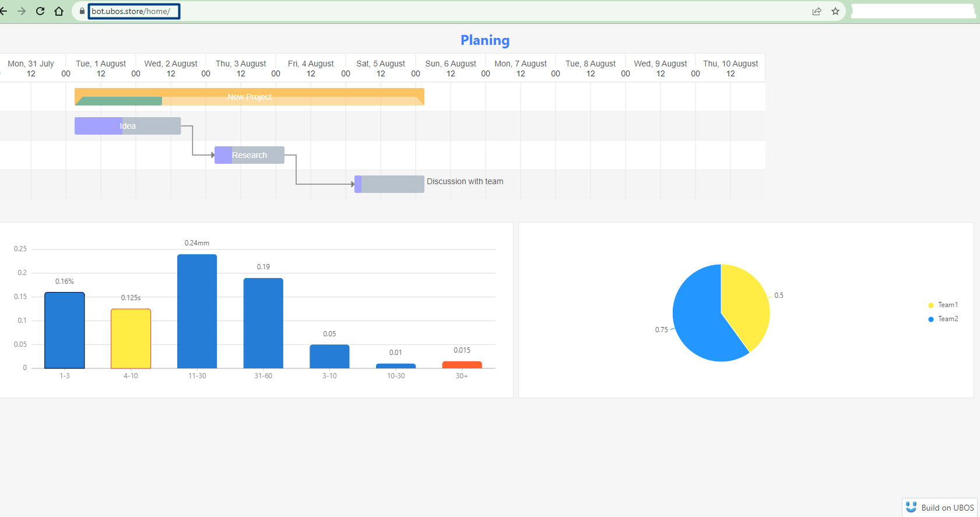Image resolution: width=980 pixels, height=517 pixels.
Task: Click the Mon, 31 July date header
Action: 31,64
